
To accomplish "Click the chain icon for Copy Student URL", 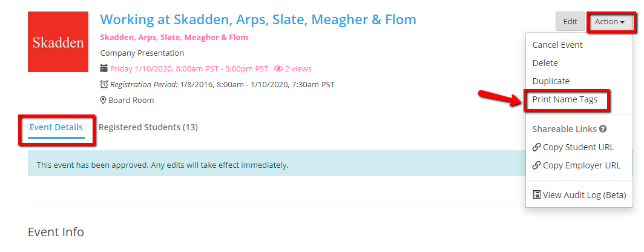I will tap(536, 147).
